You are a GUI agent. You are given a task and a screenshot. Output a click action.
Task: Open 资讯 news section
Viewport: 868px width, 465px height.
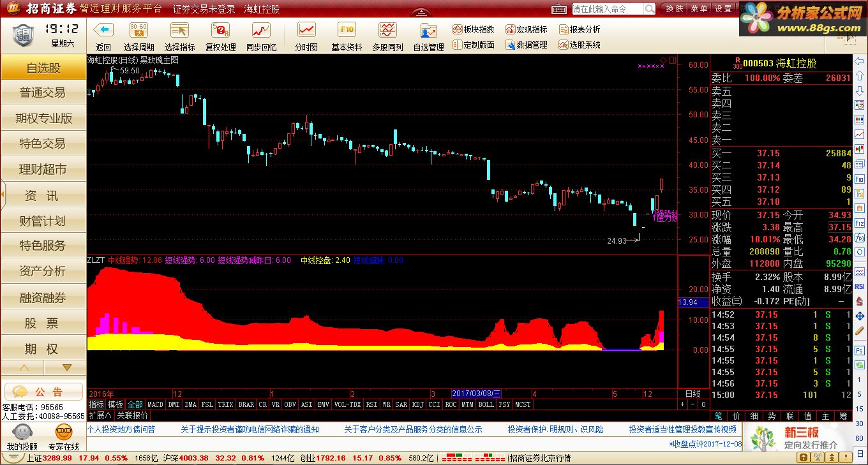[43, 196]
